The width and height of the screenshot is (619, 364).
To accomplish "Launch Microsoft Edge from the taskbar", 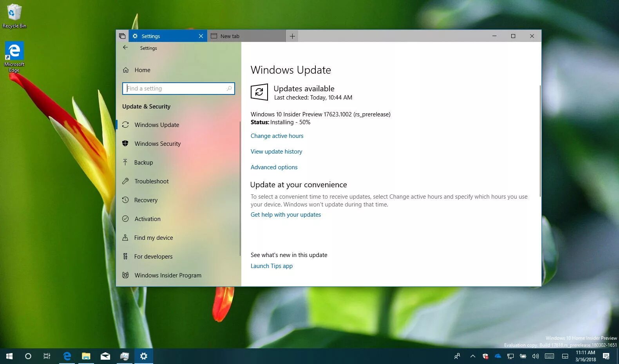I will coord(67,356).
